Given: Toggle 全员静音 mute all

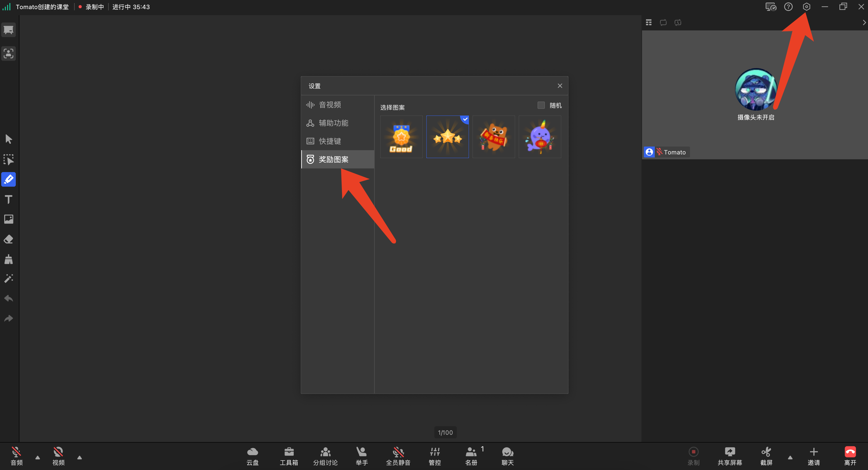Looking at the screenshot, I should tap(398, 456).
